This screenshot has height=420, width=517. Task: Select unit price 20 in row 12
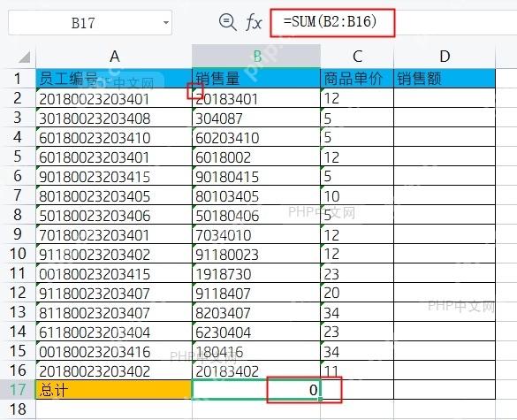357,293
